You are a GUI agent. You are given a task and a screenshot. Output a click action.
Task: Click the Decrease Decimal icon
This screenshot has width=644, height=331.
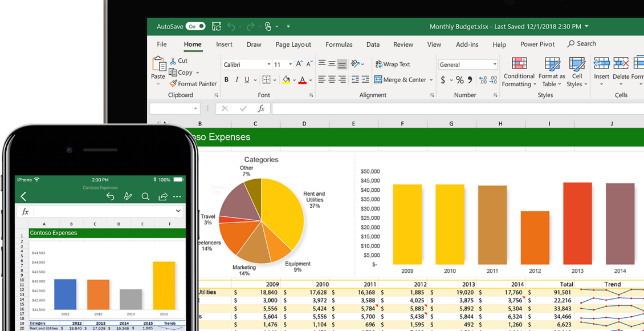pyautogui.click(x=493, y=80)
